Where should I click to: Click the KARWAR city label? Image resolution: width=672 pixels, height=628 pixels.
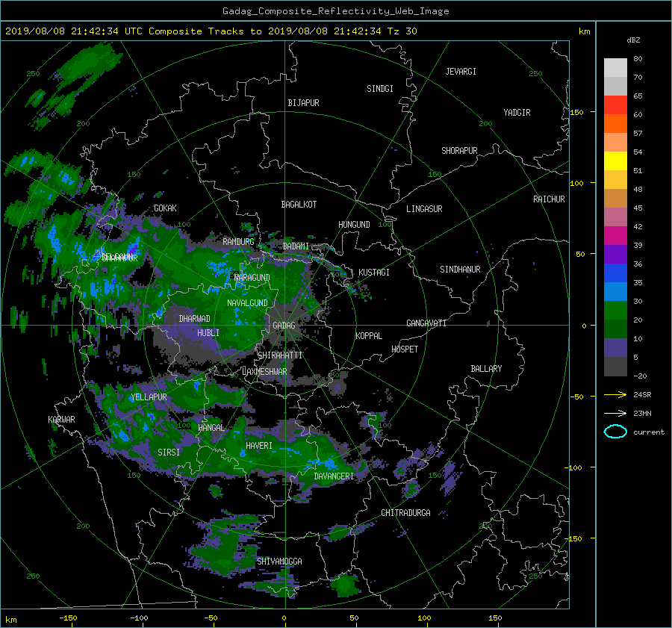pyautogui.click(x=61, y=420)
